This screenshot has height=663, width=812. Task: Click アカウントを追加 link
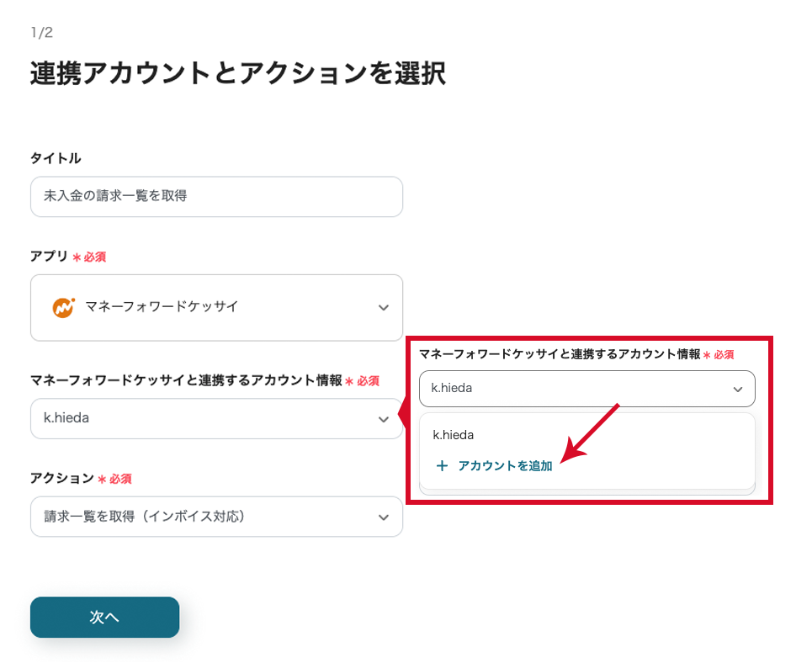(x=505, y=465)
